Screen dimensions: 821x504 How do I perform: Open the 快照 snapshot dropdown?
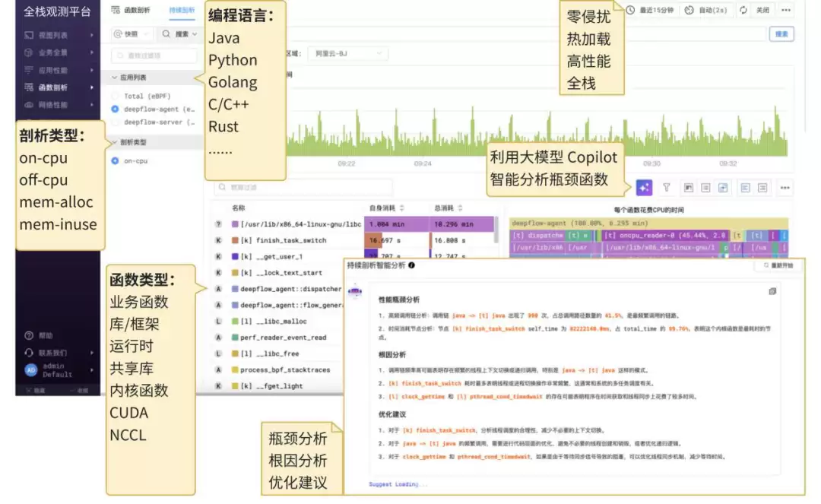(133, 34)
